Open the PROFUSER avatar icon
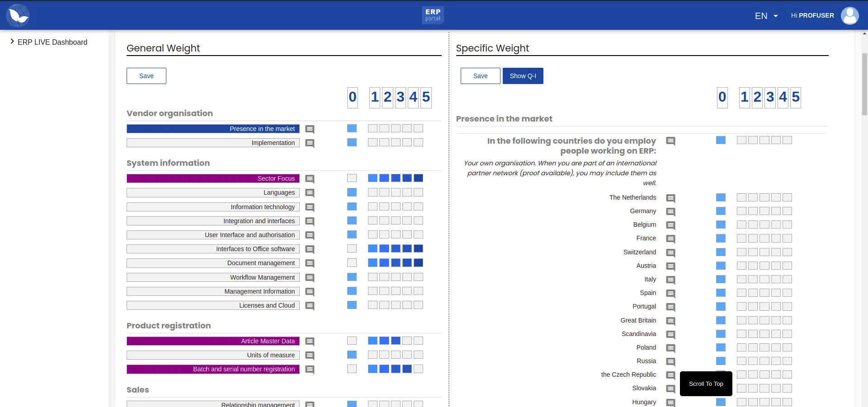The width and height of the screenshot is (868, 407). click(x=849, y=15)
